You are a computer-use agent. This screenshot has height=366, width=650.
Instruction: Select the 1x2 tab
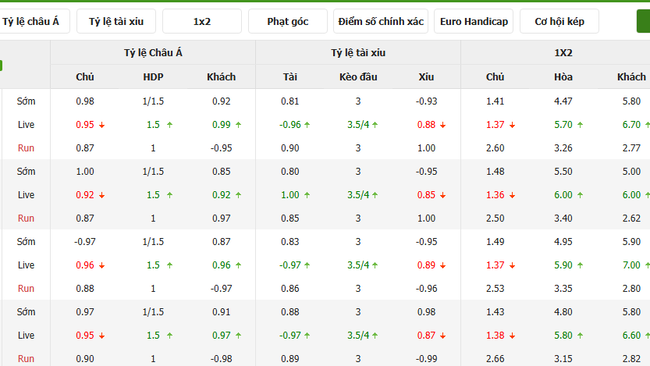click(202, 21)
